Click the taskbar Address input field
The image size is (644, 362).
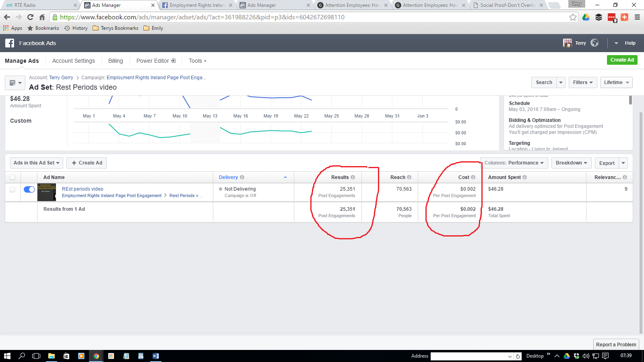point(469,356)
